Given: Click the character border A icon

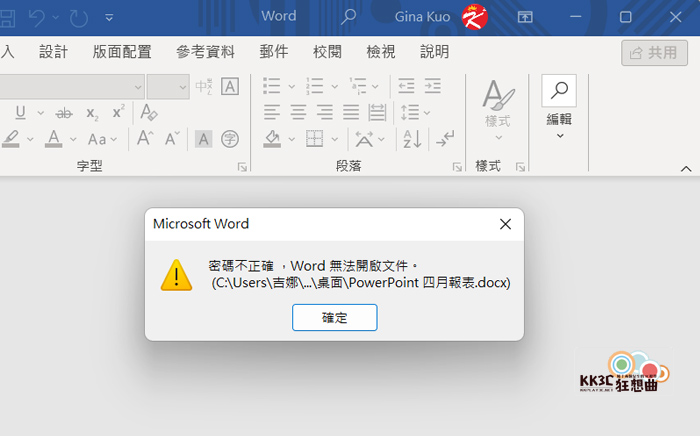Looking at the screenshot, I should point(230,87).
